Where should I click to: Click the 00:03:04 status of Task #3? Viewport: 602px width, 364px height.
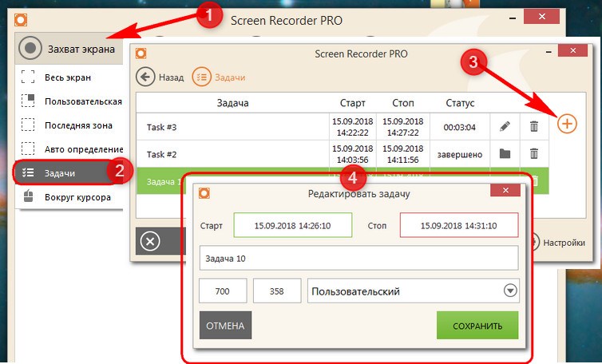460,127
